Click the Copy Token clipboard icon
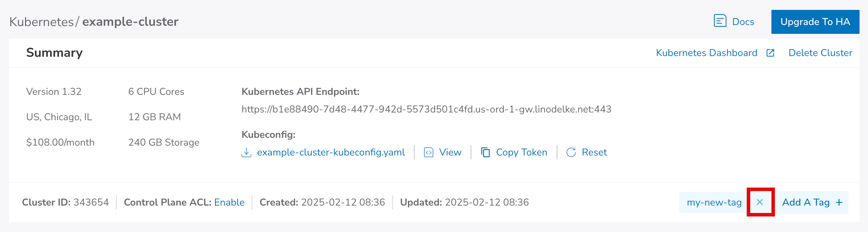This screenshot has height=232, width=868. coord(485,152)
